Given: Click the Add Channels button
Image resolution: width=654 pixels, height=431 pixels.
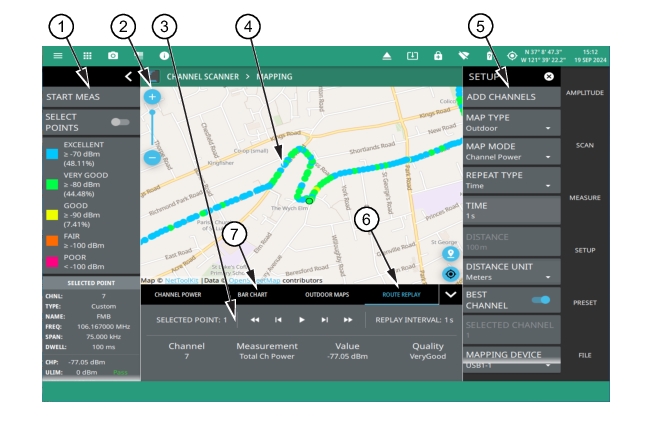Looking at the screenshot, I should [512, 97].
